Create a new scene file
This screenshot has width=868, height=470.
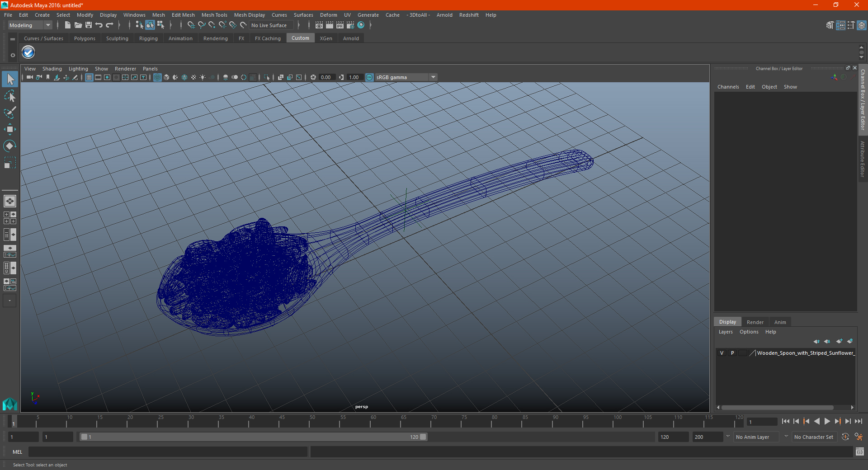pos(67,25)
